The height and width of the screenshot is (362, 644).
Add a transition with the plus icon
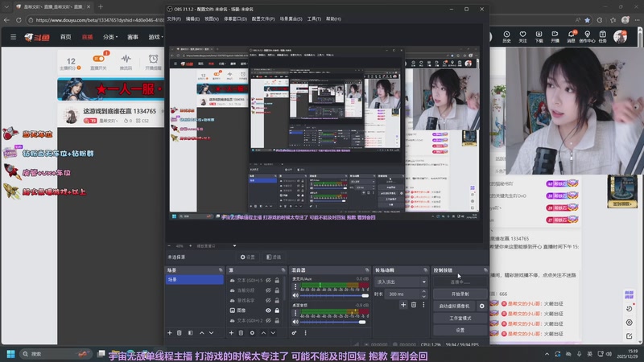click(x=403, y=305)
